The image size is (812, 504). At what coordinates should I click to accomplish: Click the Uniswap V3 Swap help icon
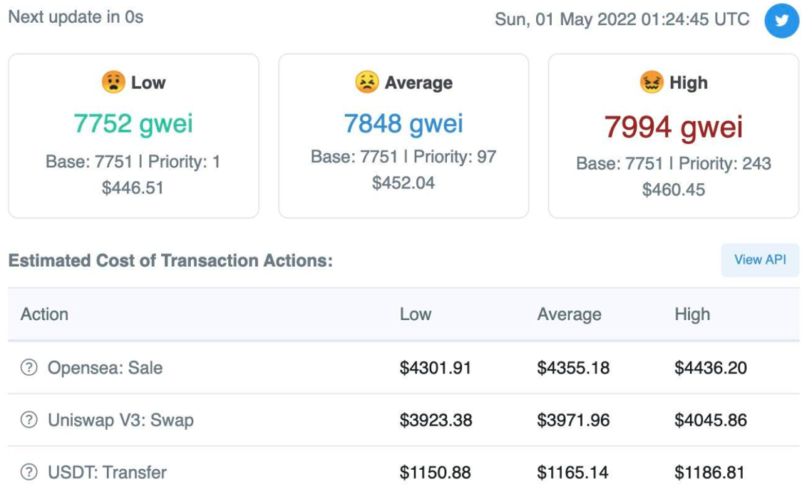[29, 420]
